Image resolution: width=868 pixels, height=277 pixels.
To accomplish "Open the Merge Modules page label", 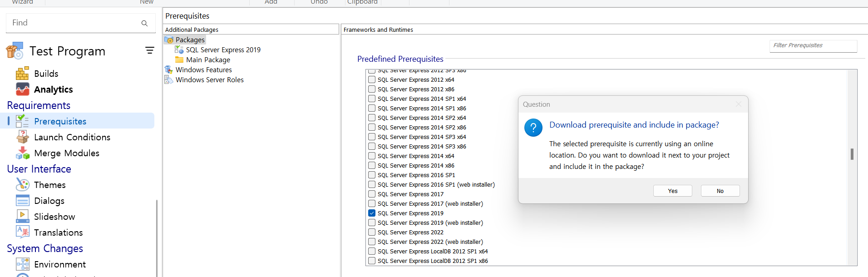I will click(x=67, y=153).
